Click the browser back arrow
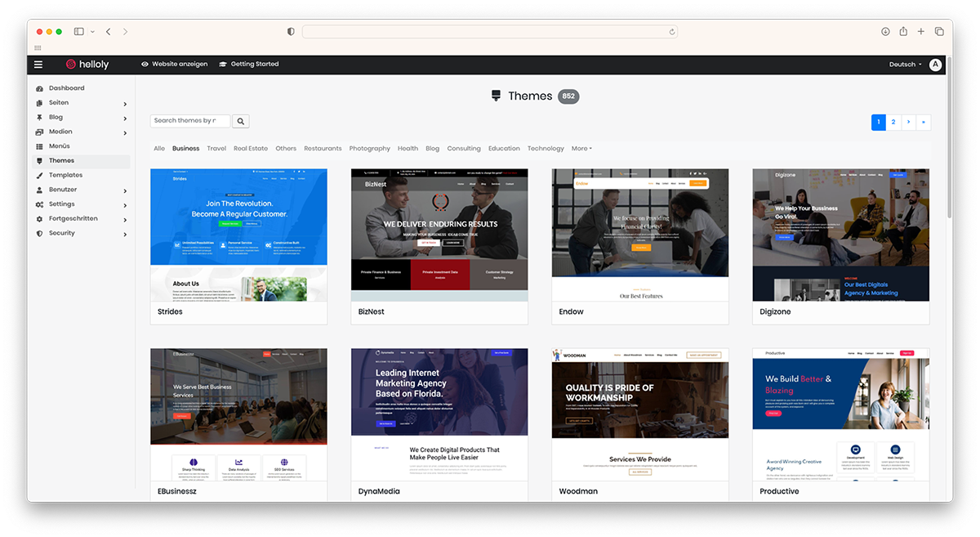 108,31
